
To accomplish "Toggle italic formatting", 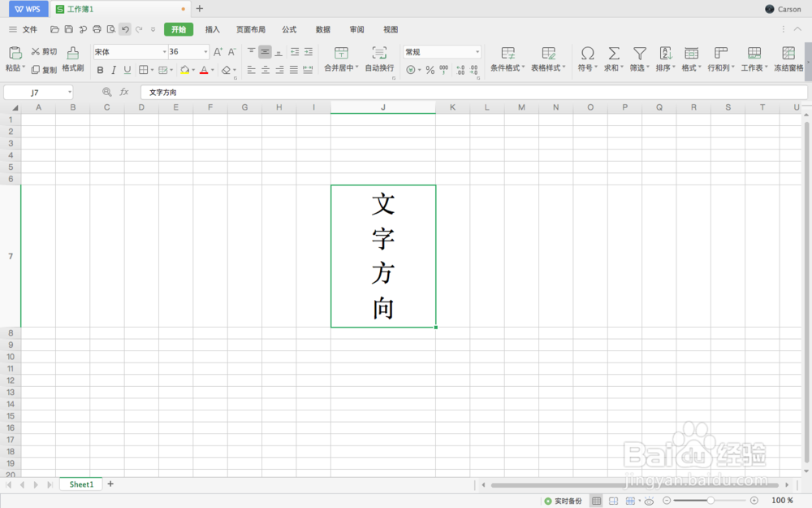I will (114, 70).
